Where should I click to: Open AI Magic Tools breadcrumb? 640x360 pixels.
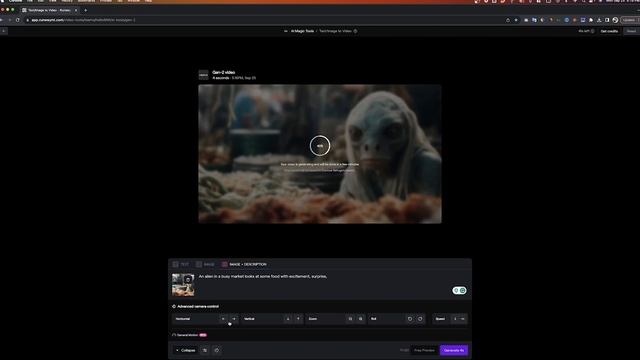[302, 31]
